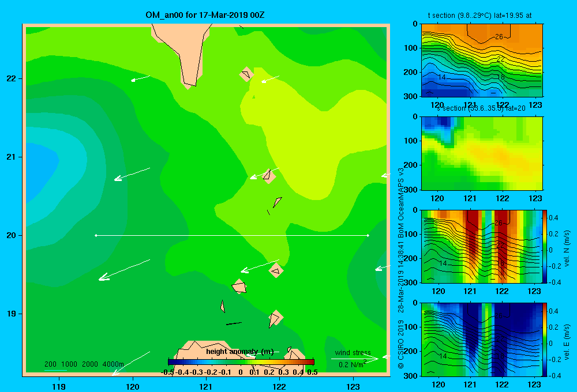Click the "vel. E (m/s)" axis label
The height and width of the screenshot is (392, 577).
567,342
